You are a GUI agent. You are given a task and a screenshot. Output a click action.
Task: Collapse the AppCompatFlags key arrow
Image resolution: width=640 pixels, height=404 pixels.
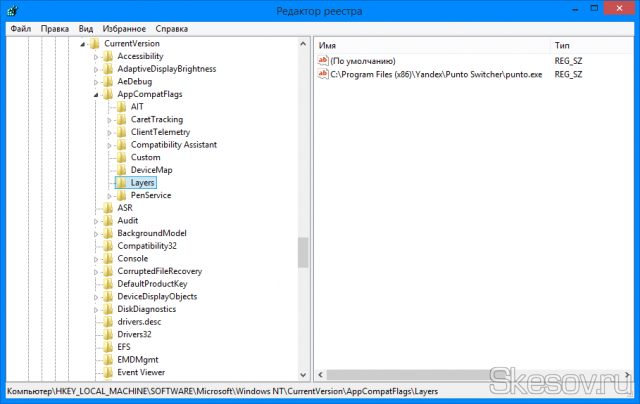[96, 94]
